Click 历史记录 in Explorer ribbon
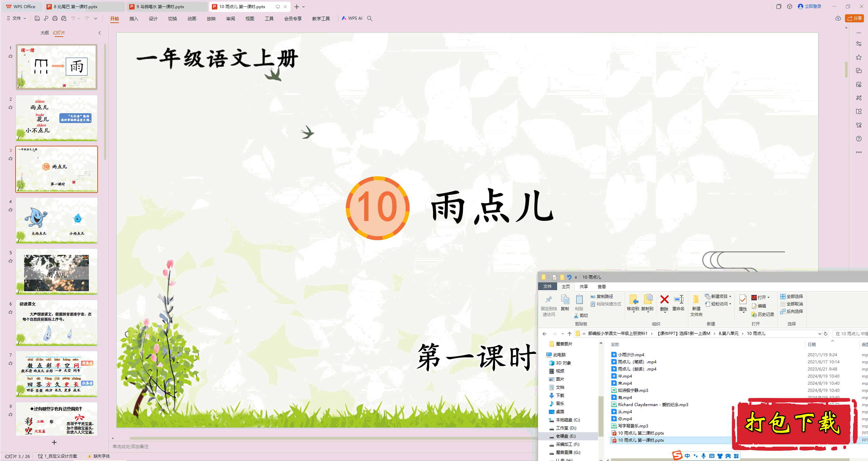This screenshot has width=868, height=461. click(x=763, y=315)
